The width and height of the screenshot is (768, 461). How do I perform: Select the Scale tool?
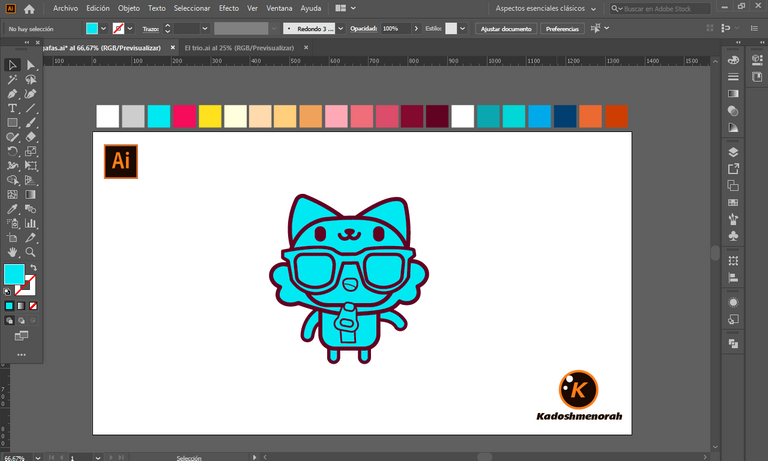coord(30,151)
